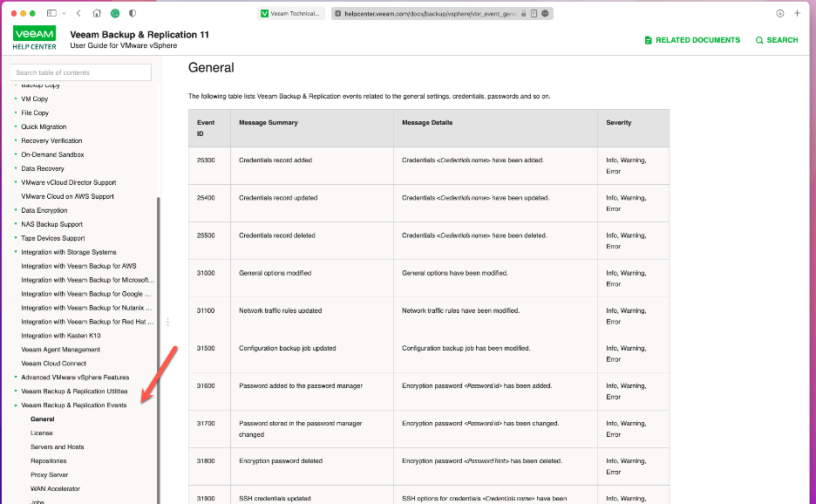Click the green Grammarly extension icon
816x504 pixels.
115,13
